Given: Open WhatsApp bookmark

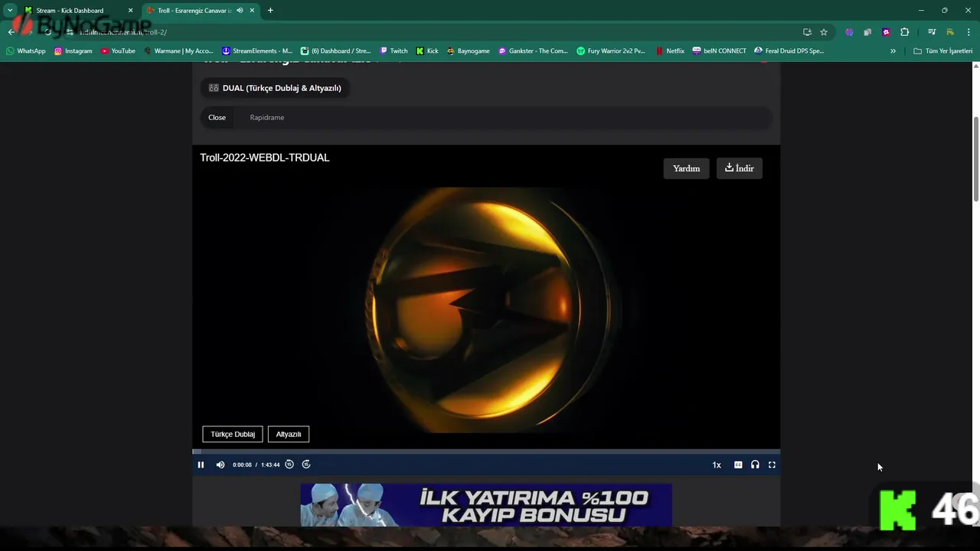Looking at the screenshot, I should tap(26, 51).
